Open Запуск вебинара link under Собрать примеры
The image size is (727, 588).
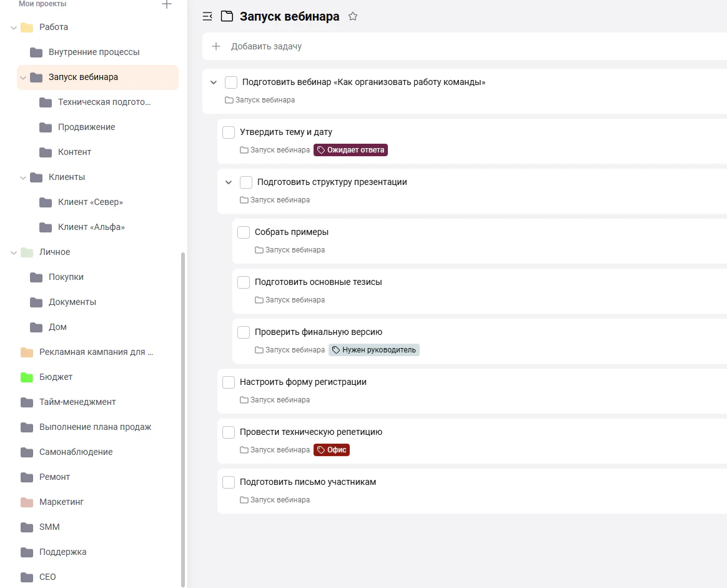click(x=290, y=251)
